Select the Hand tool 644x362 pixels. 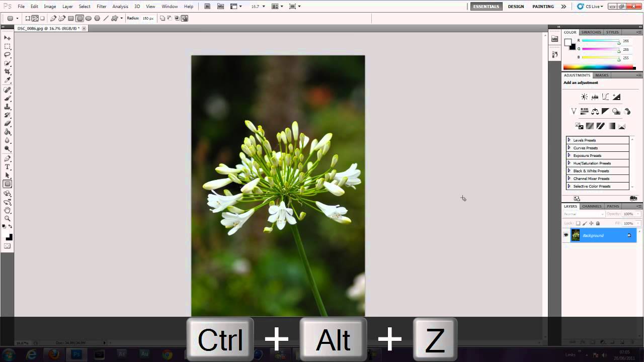tap(8, 210)
